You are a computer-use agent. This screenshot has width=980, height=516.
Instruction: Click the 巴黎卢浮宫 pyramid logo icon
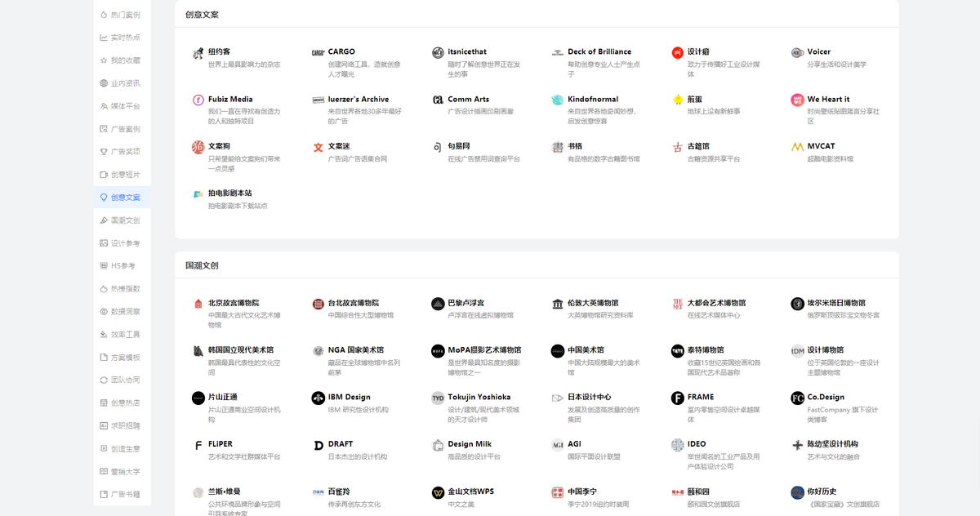(x=439, y=304)
